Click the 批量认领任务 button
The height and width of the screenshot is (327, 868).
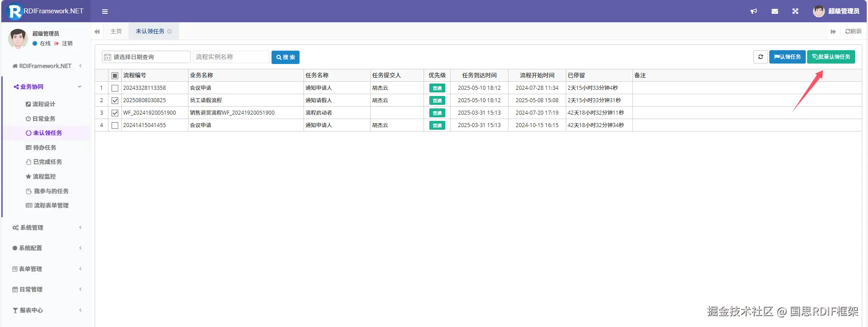pyautogui.click(x=831, y=57)
